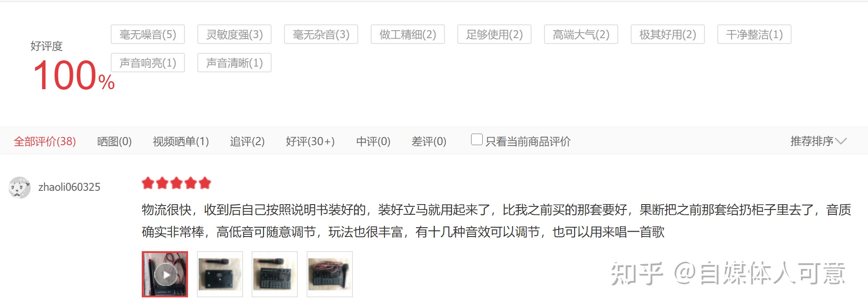
Task: Select the 全部评价(38) tab
Action: [45, 142]
